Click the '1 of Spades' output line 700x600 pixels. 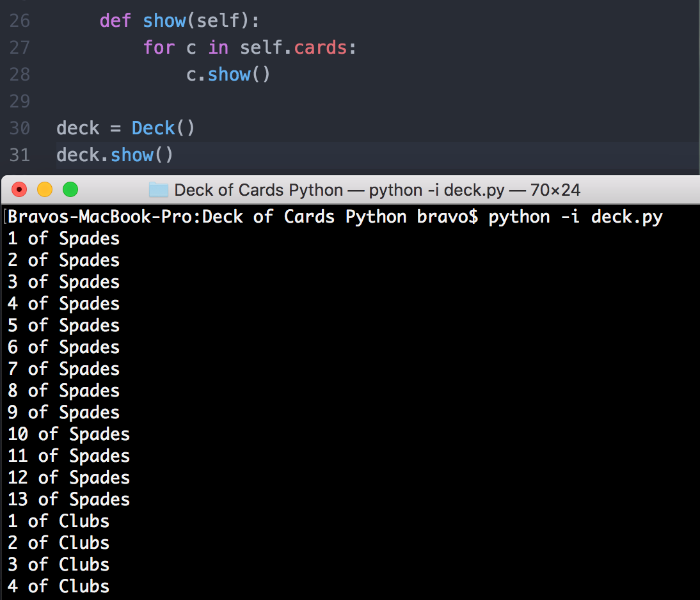pyautogui.click(x=63, y=238)
